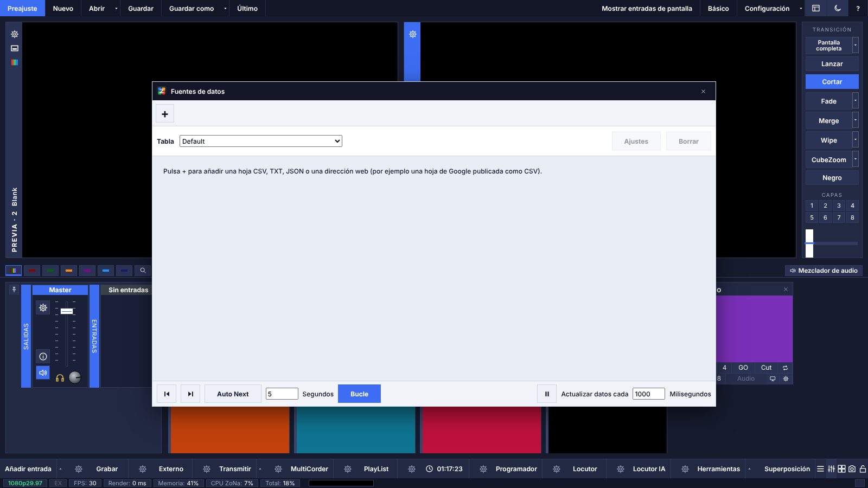The image size is (868, 488).
Task: Take a snapshot with the camera icon
Action: click(x=852, y=469)
